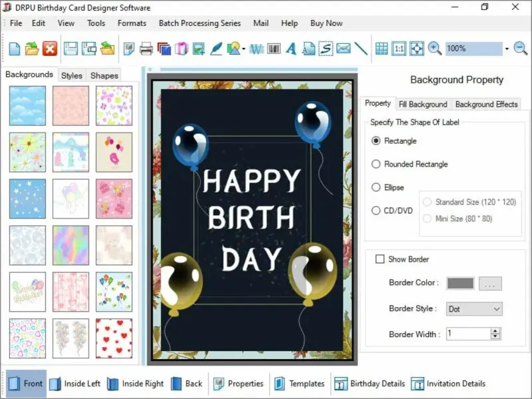The height and width of the screenshot is (399, 532).
Task: Open the Formats menu
Action: (x=132, y=23)
